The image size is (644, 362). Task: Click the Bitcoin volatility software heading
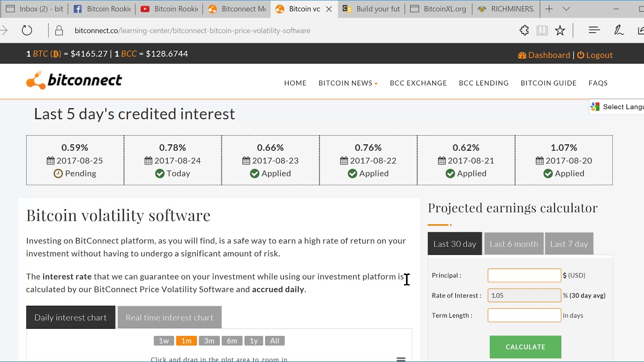[118, 215]
